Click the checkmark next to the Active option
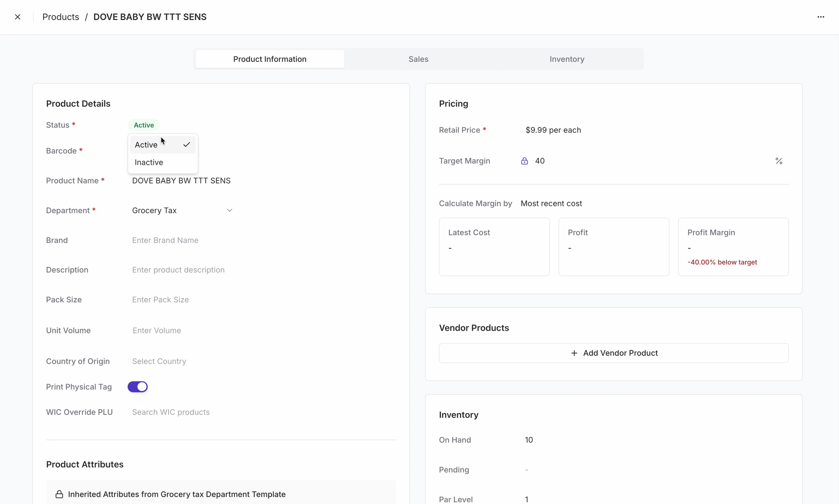This screenshot has width=839, height=504. tap(186, 145)
